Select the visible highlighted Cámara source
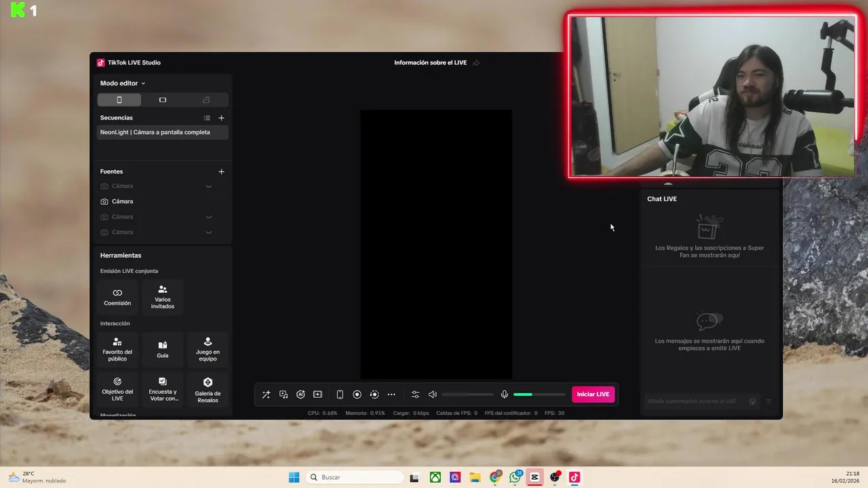 tap(163, 201)
